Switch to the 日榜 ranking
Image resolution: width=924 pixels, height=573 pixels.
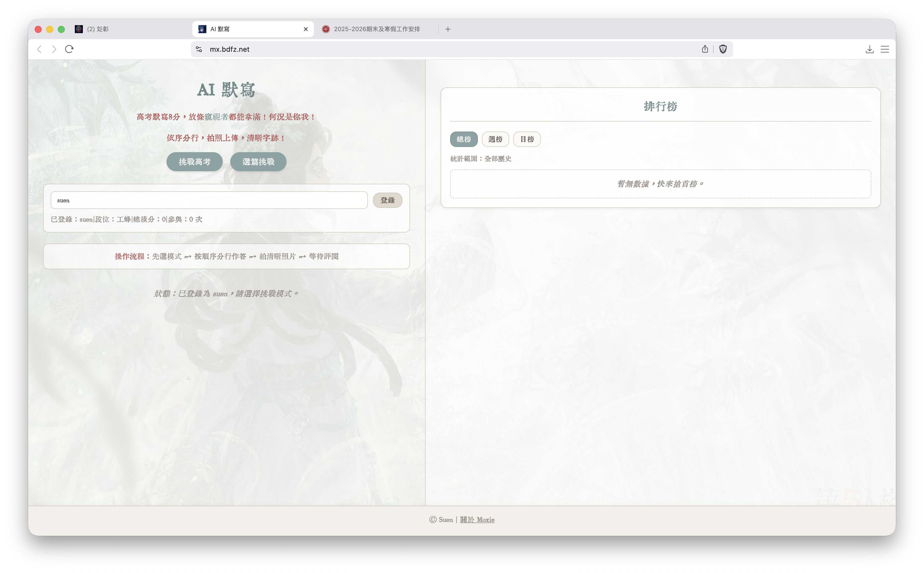[x=527, y=139]
